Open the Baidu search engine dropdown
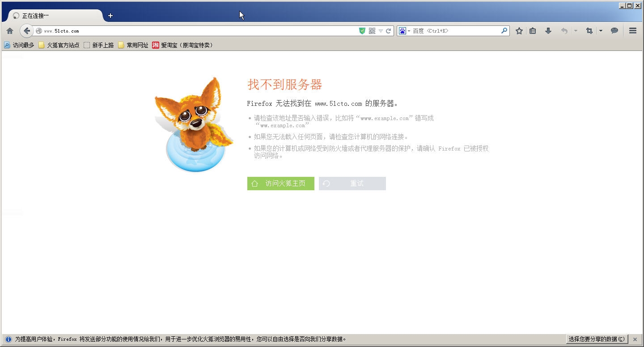 (404, 31)
